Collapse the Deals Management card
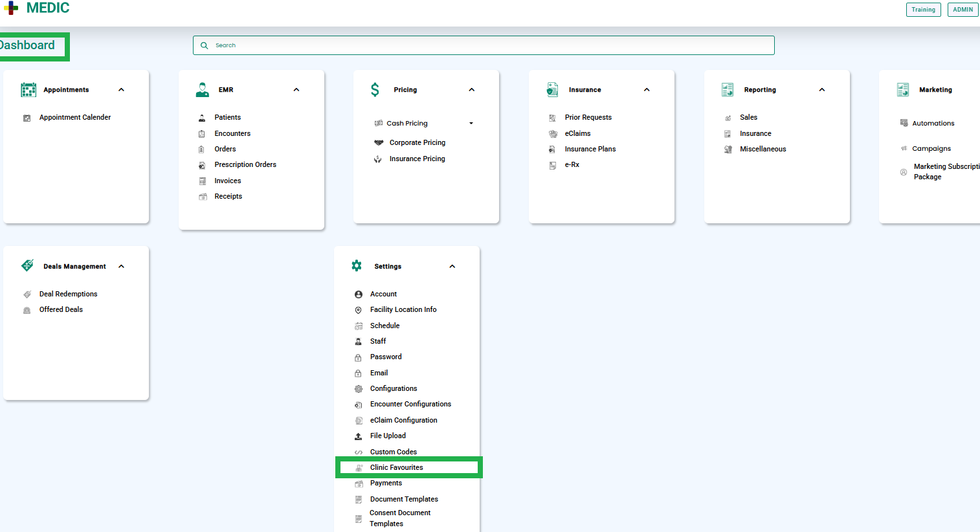Screen dimensions: 980x532 click(121, 267)
